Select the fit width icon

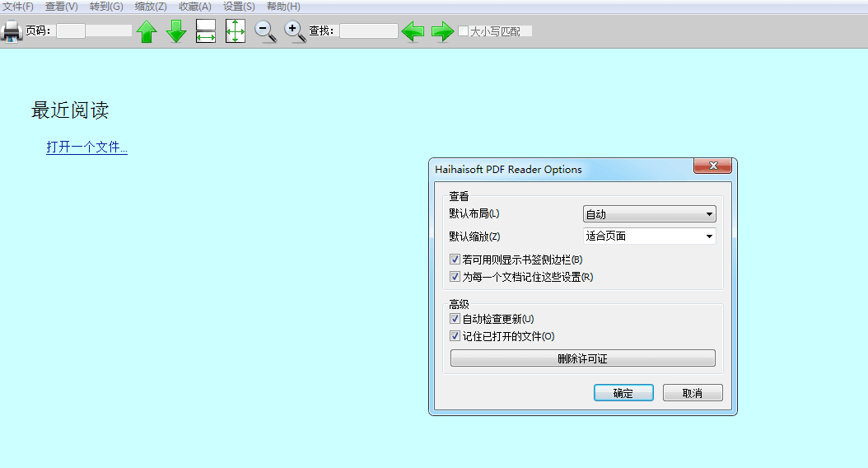click(206, 31)
